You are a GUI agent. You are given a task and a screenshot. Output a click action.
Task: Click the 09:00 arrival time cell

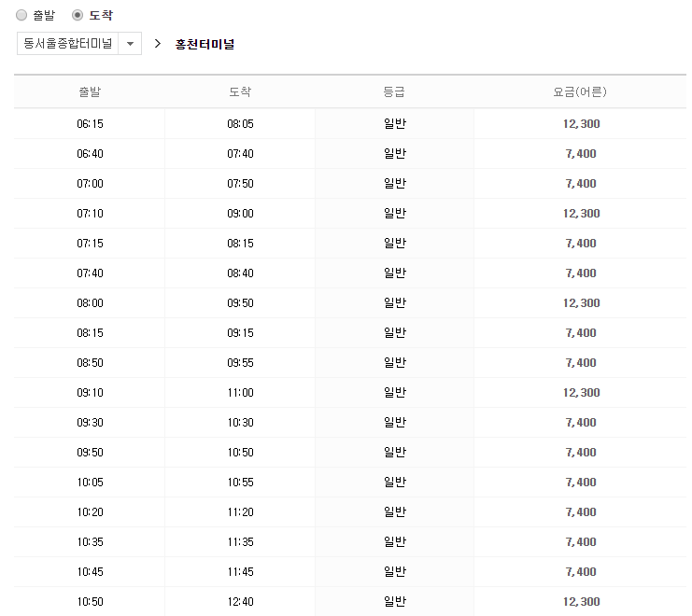click(x=240, y=214)
